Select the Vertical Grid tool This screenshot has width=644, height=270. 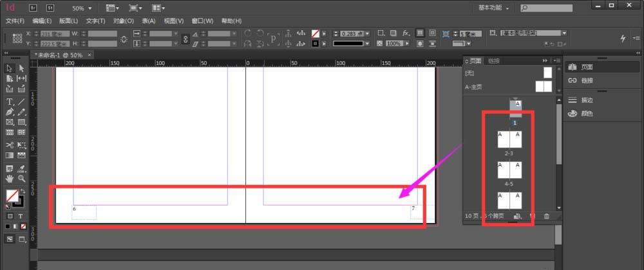click(x=22, y=132)
